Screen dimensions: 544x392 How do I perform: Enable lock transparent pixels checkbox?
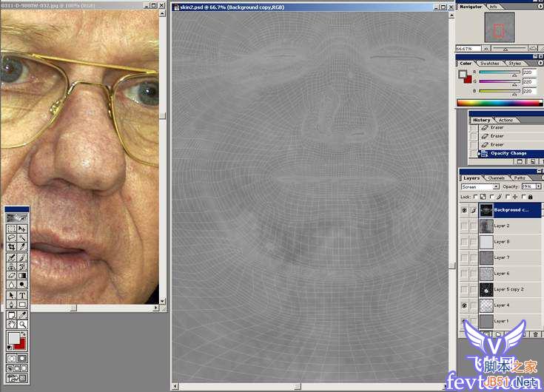(x=475, y=197)
